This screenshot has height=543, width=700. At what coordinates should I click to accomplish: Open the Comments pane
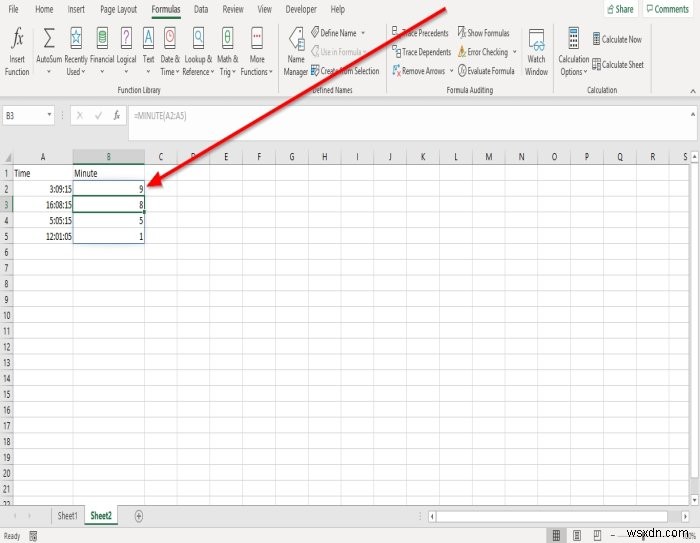667,9
